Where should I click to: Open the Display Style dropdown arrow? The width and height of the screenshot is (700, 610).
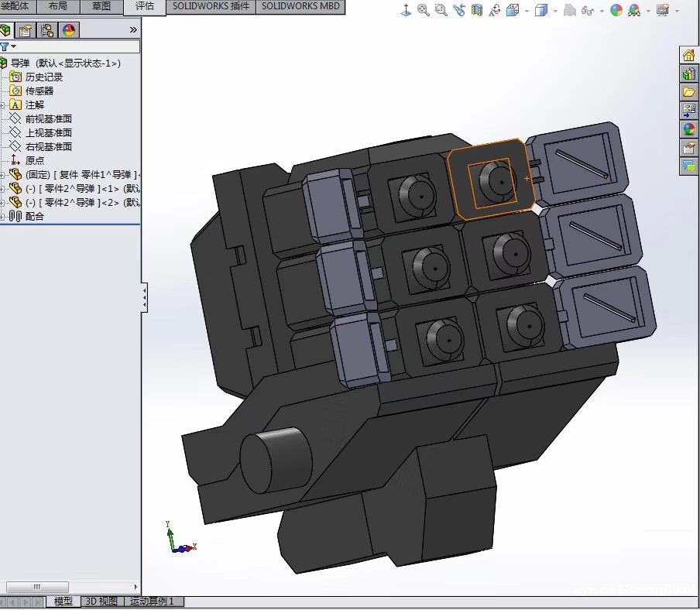click(554, 11)
